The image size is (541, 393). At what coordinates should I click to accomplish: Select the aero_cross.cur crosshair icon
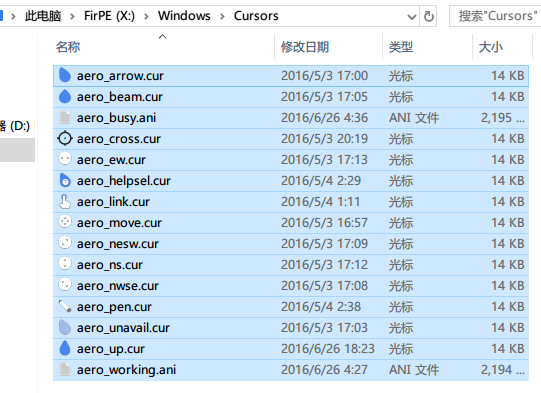tap(65, 139)
